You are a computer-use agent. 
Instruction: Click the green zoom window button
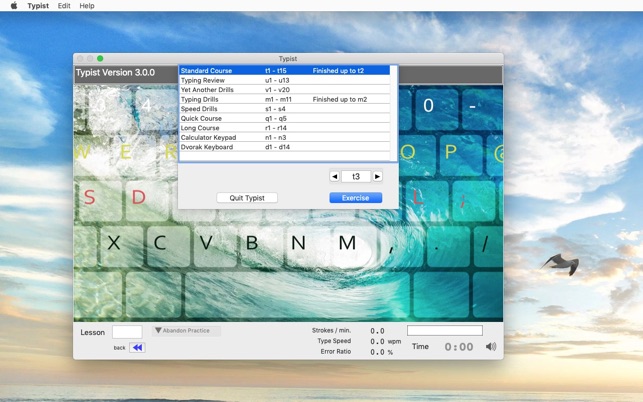click(x=100, y=59)
